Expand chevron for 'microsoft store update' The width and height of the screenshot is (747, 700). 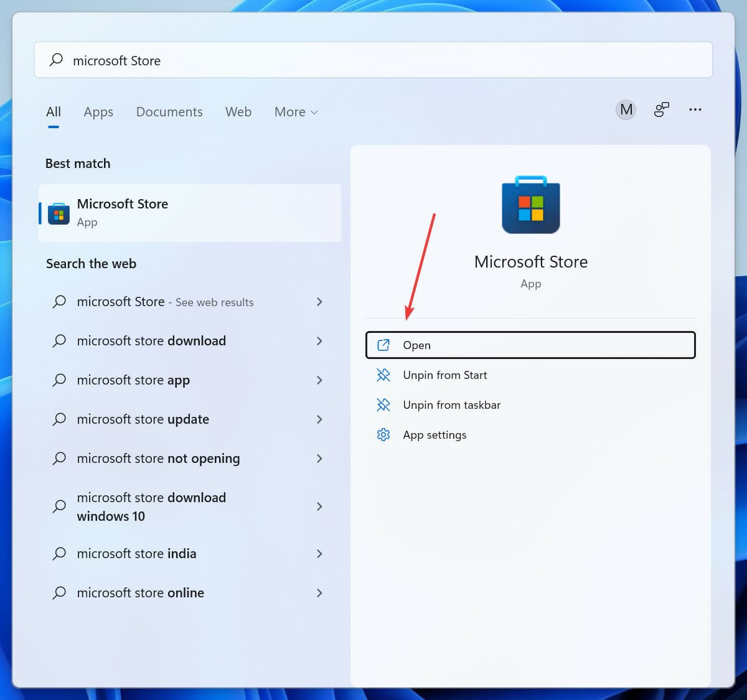(319, 419)
